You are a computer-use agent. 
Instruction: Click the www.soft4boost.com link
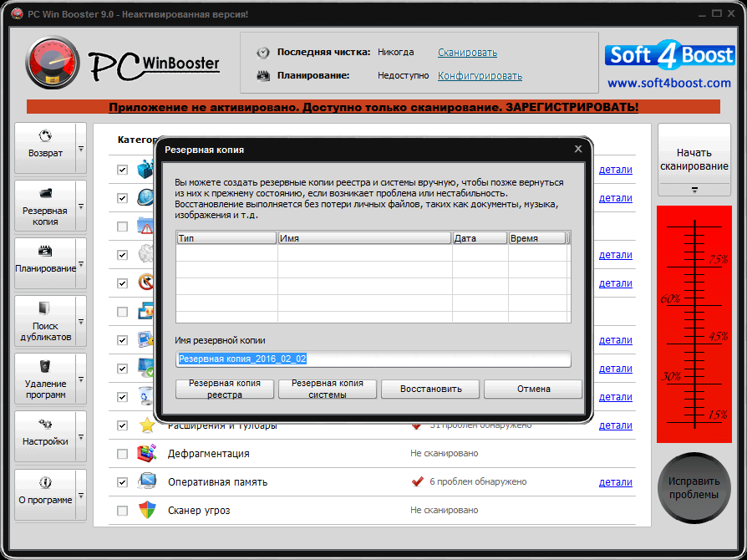point(669,83)
